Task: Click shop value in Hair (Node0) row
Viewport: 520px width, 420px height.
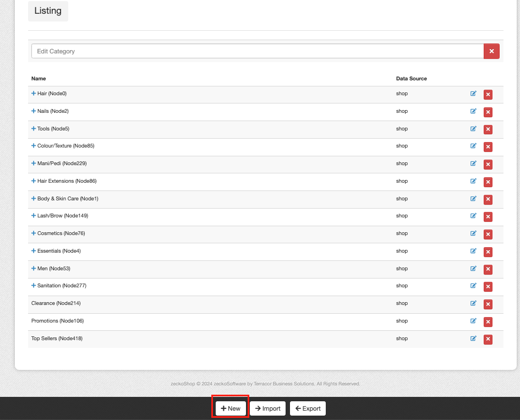Action: [x=402, y=94]
